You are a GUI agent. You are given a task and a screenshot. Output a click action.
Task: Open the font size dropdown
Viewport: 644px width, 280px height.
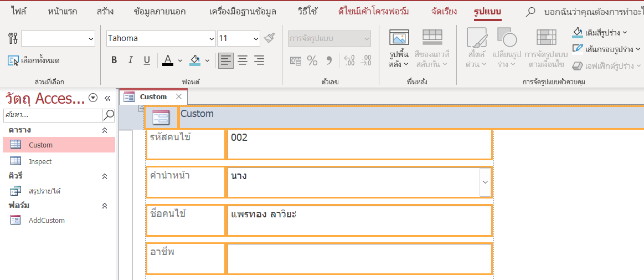(255, 39)
